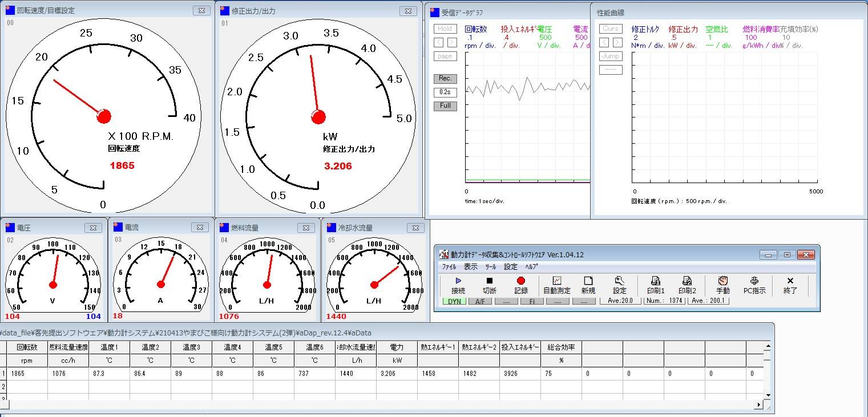The image size is (868, 417).
Task: Click left arrow in data graph window
Action: [x=438, y=42]
